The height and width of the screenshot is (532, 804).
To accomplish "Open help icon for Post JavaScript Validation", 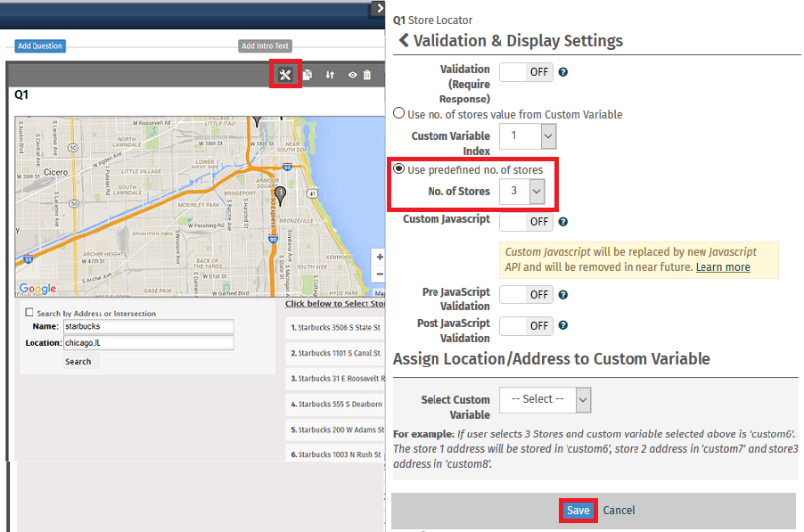I will pos(563,325).
